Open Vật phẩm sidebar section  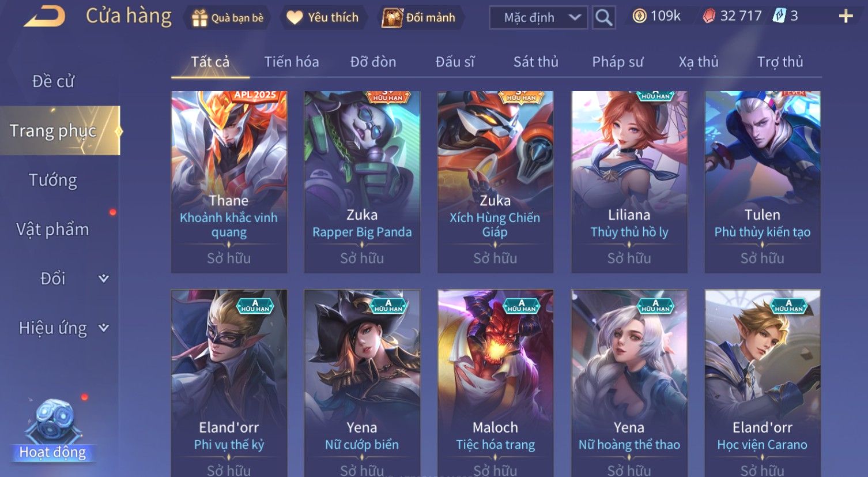tap(53, 230)
